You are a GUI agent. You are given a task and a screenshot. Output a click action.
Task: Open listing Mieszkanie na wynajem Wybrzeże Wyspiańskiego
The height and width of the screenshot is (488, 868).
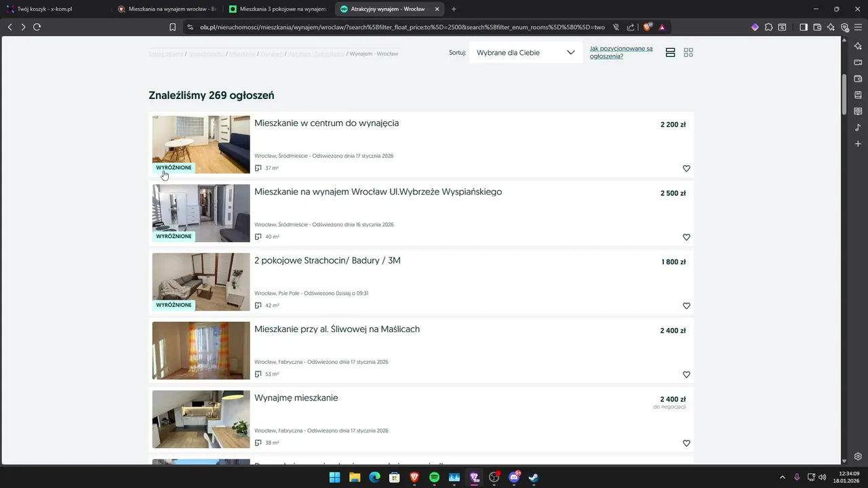pyautogui.click(x=378, y=192)
